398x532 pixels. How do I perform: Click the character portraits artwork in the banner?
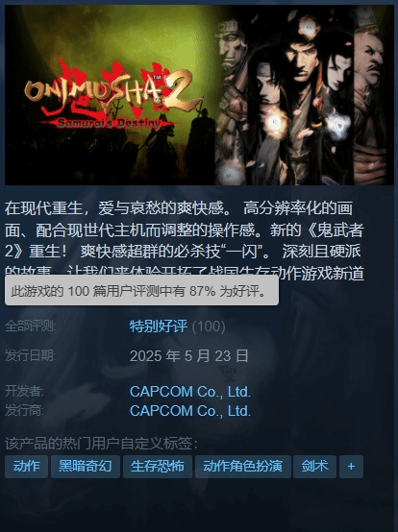tap(304, 95)
